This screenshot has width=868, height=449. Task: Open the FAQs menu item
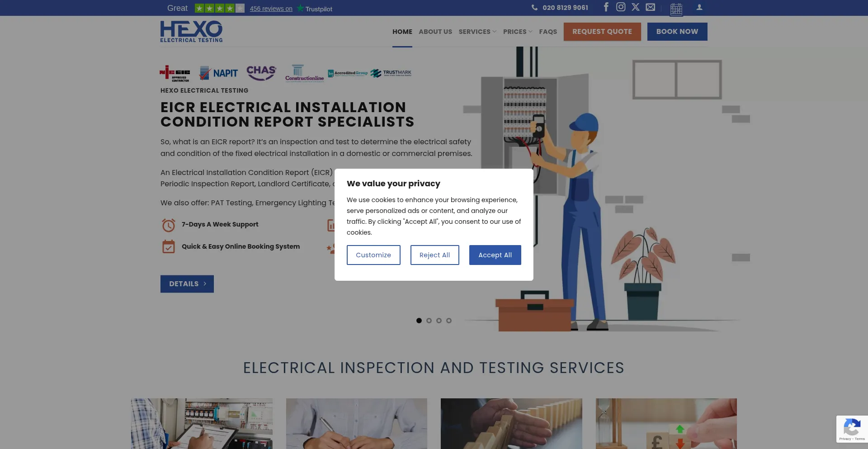point(548,32)
